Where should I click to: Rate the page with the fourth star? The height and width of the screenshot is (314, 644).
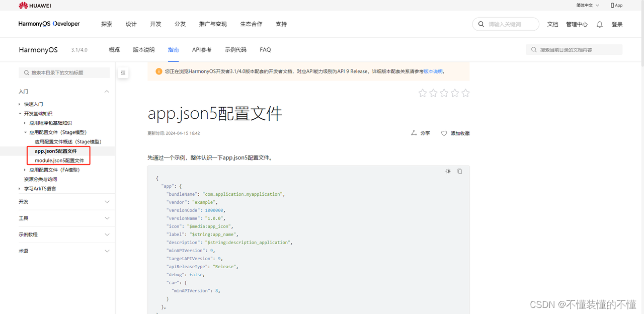(455, 93)
